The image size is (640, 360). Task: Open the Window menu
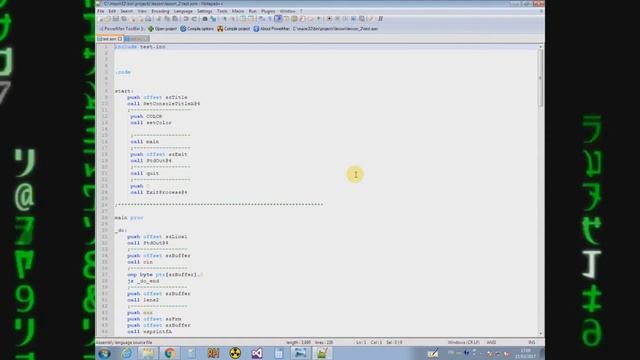pos(287,11)
